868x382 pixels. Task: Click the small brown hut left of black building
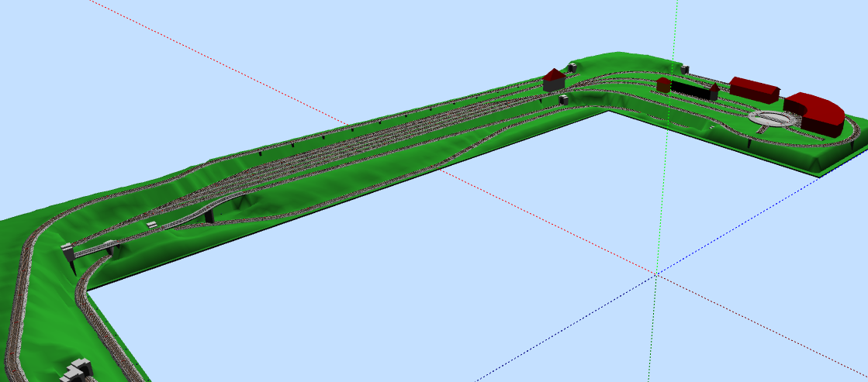(663, 84)
